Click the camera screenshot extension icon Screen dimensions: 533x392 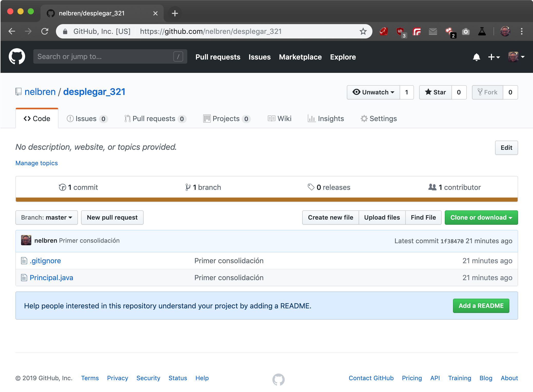click(466, 32)
